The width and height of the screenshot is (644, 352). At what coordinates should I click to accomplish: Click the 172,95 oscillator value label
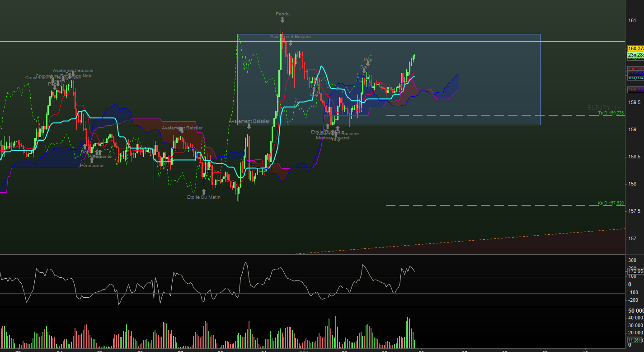[x=635, y=271]
